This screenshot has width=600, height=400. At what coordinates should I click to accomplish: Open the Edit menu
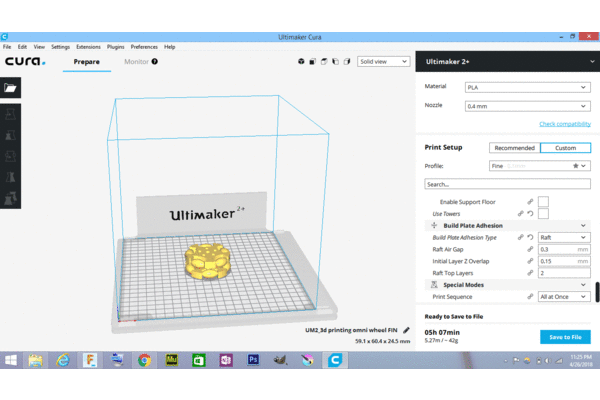[x=22, y=47]
